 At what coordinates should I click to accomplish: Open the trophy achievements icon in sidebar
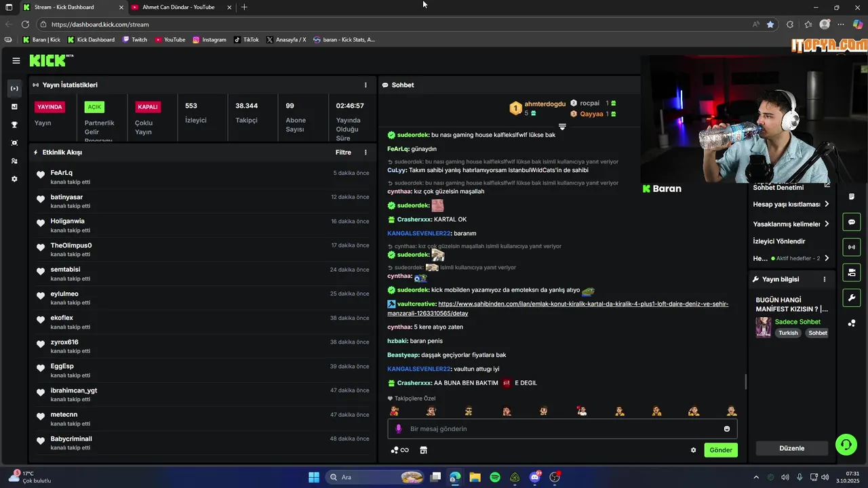[14, 125]
